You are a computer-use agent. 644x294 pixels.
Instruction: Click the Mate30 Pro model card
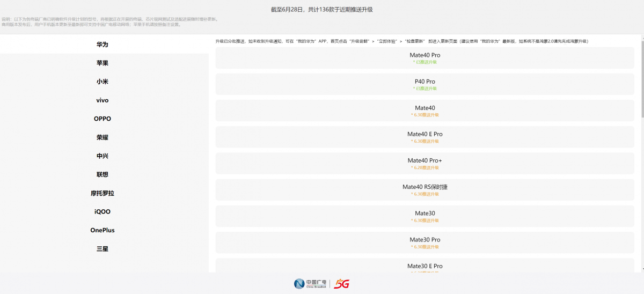[425, 242]
